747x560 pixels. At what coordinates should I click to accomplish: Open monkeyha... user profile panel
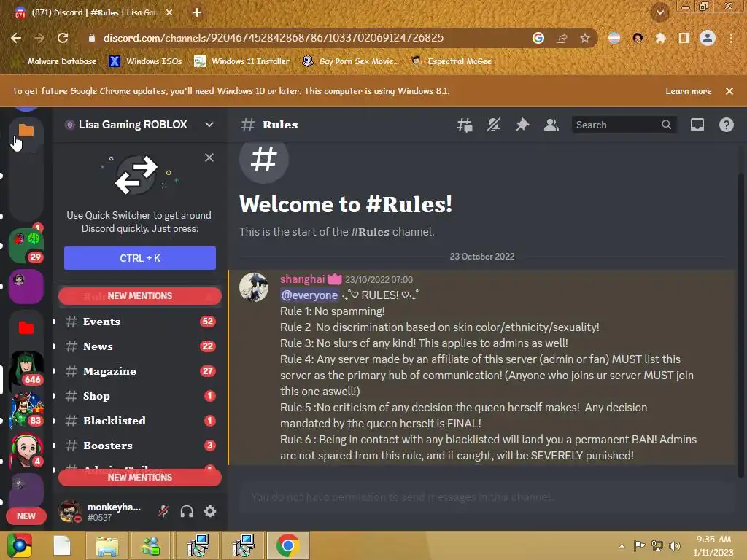point(102,511)
